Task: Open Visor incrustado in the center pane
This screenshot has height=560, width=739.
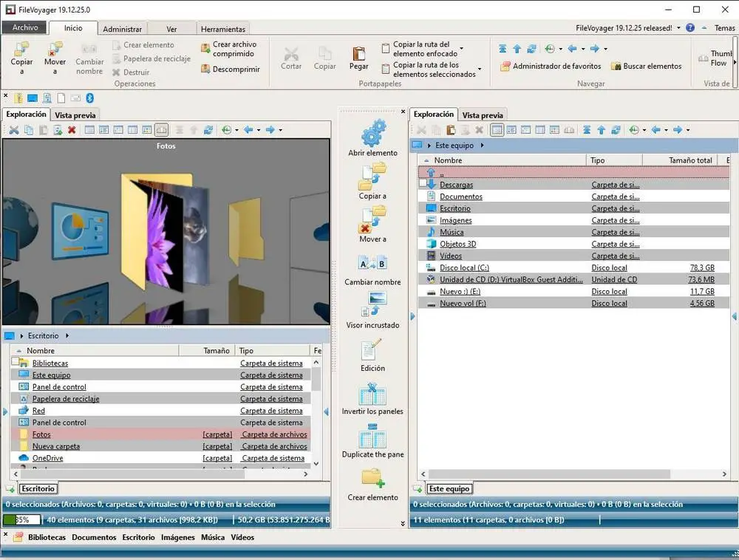Action: [372, 310]
